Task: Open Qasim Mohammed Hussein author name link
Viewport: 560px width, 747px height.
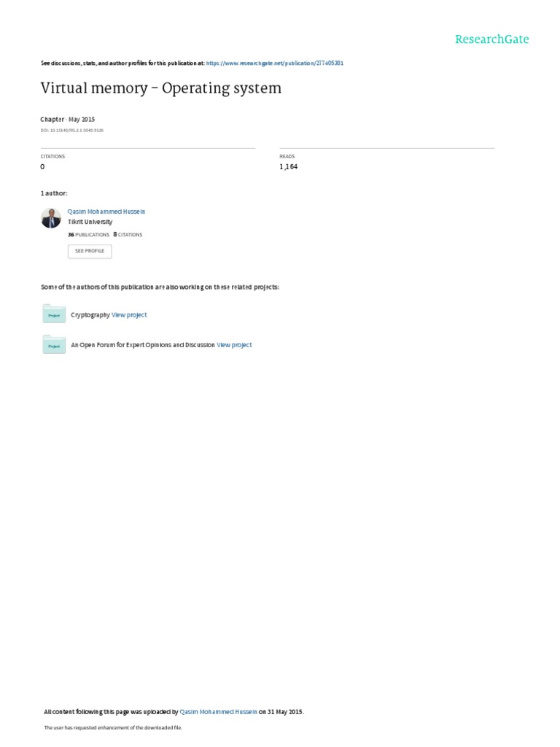Action: tap(106, 212)
